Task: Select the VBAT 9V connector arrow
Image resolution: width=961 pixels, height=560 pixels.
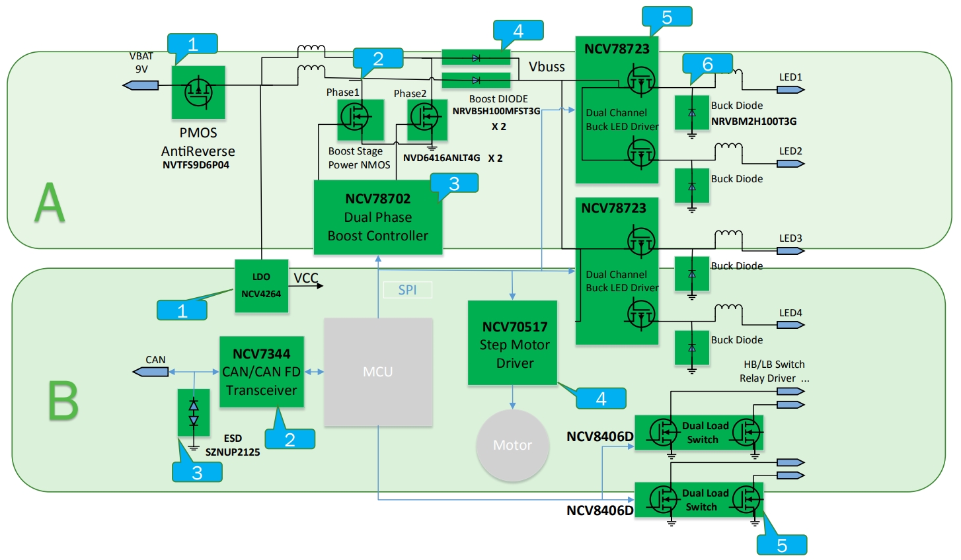Action: pos(141,85)
